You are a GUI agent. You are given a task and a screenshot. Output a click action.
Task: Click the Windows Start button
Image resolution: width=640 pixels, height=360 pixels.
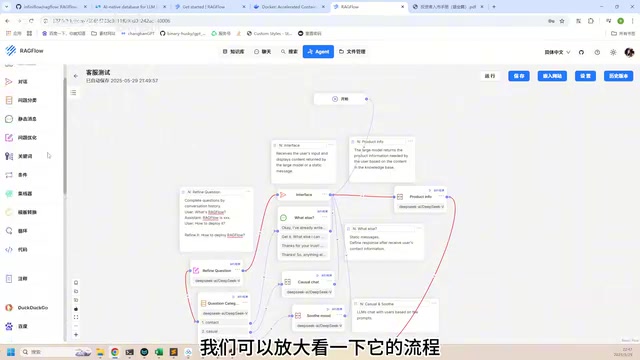coord(11,352)
